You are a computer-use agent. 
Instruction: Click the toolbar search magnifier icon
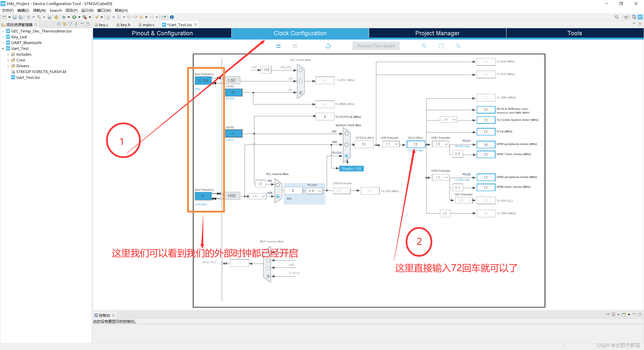tap(616, 17)
